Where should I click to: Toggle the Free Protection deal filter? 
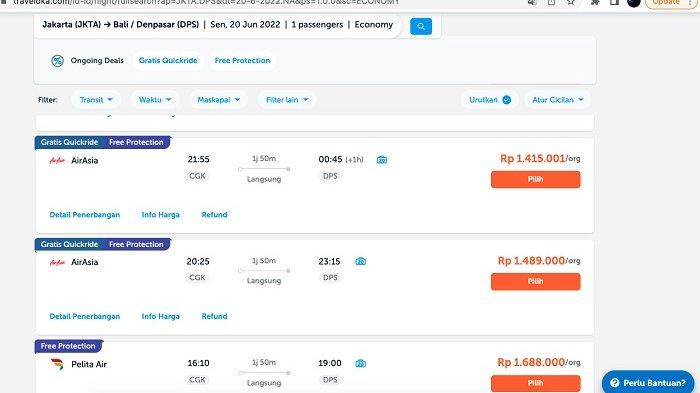point(242,61)
